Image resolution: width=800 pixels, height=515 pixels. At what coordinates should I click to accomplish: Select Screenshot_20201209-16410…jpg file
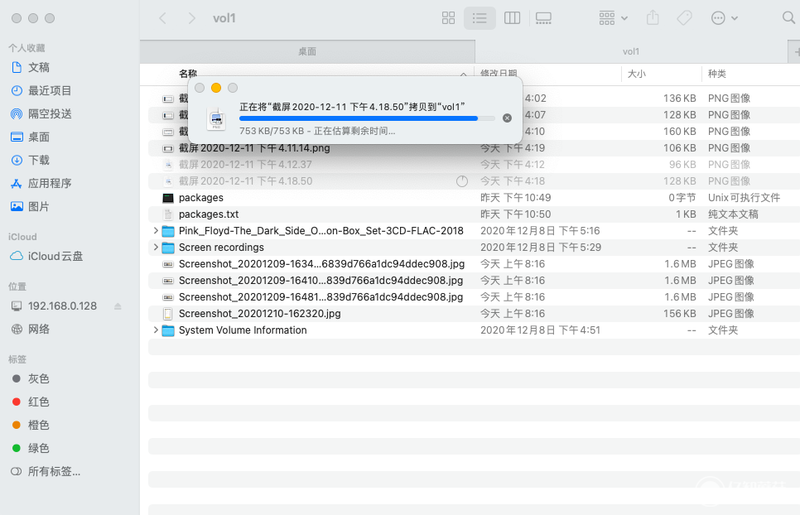pyautogui.click(x=321, y=280)
